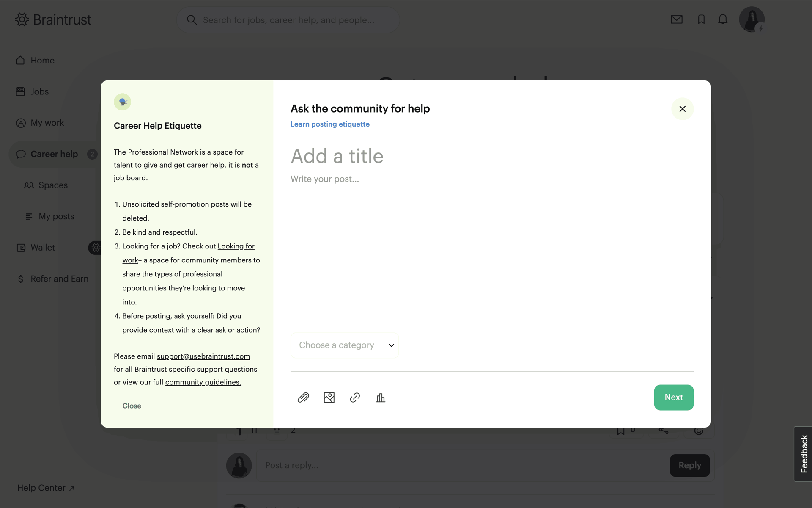The image size is (812, 508).
Task: Click the commenter avatar beside reply box
Action: click(239, 466)
